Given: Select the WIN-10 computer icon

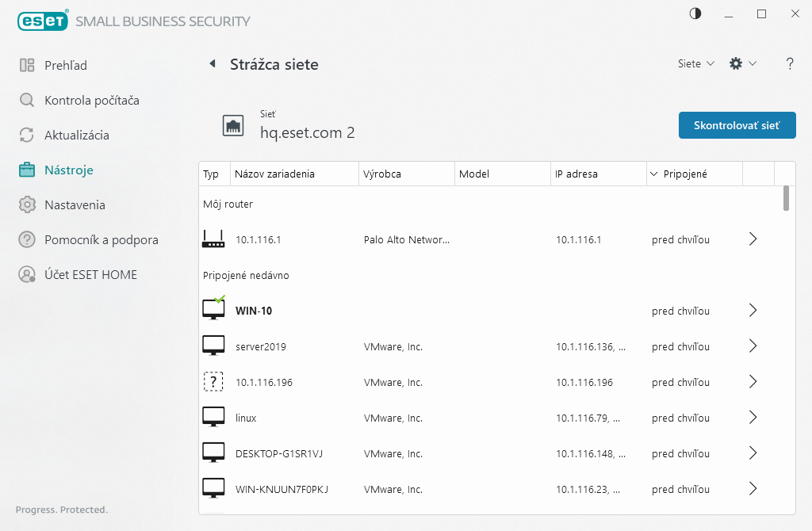Looking at the screenshot, I should (213, 310).
